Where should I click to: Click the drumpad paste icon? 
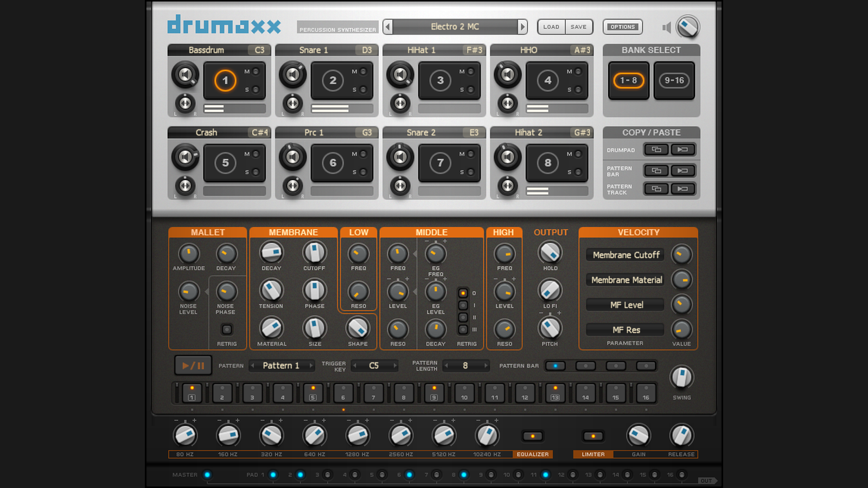pos(682,150)
